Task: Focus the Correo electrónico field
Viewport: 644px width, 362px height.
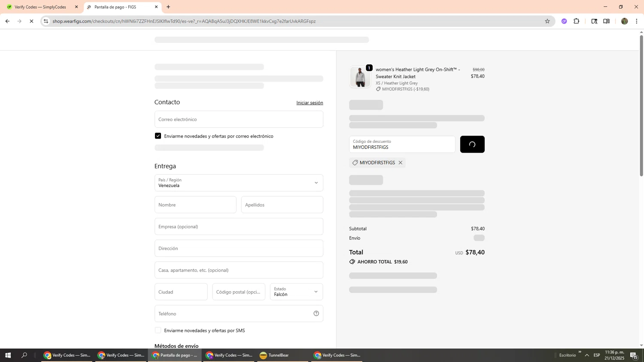Action: pos(239,119)
